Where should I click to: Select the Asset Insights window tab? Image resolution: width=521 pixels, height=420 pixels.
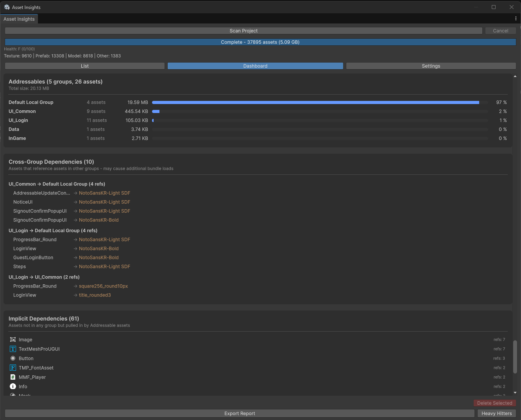(x=19, y=19)
